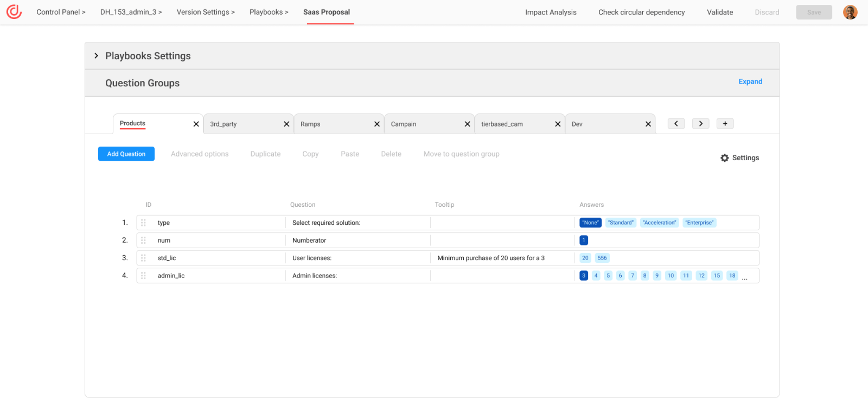
Task: Click the Settings gear icon
Action: click(724, 158)
